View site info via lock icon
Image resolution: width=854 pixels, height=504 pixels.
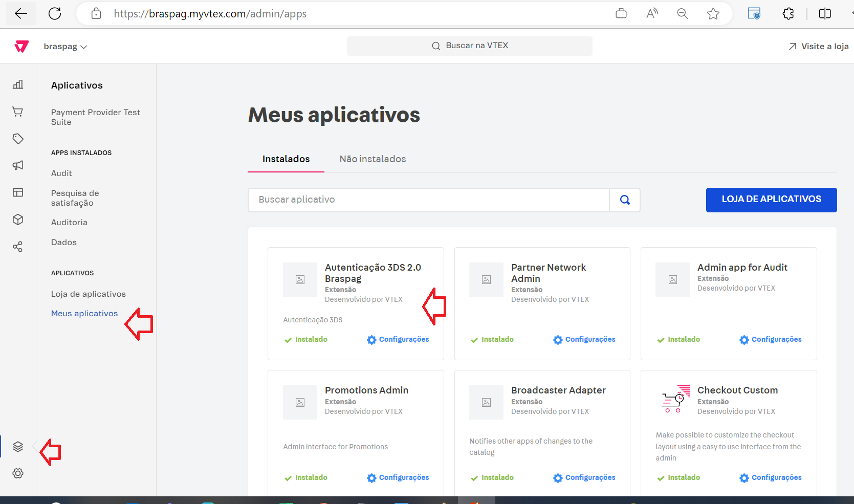tap(96, 14)
